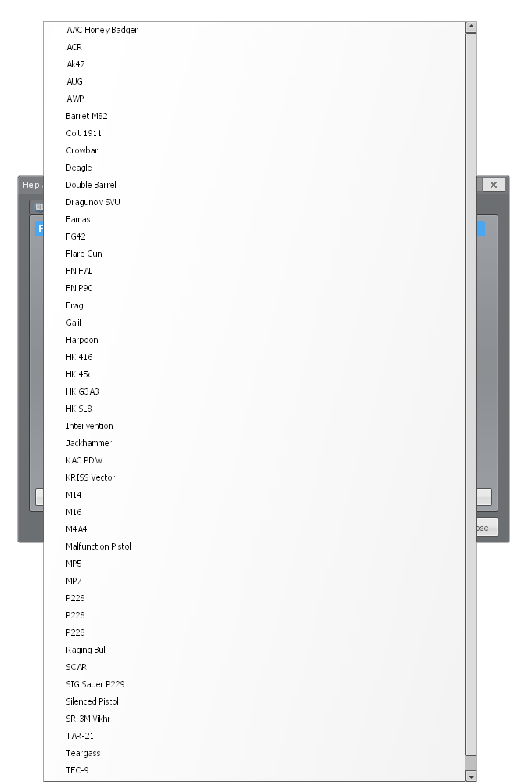The height and width of the screenshot is (782, 532).
Task: Choose FG42 from the list
Action: [254, 236]
